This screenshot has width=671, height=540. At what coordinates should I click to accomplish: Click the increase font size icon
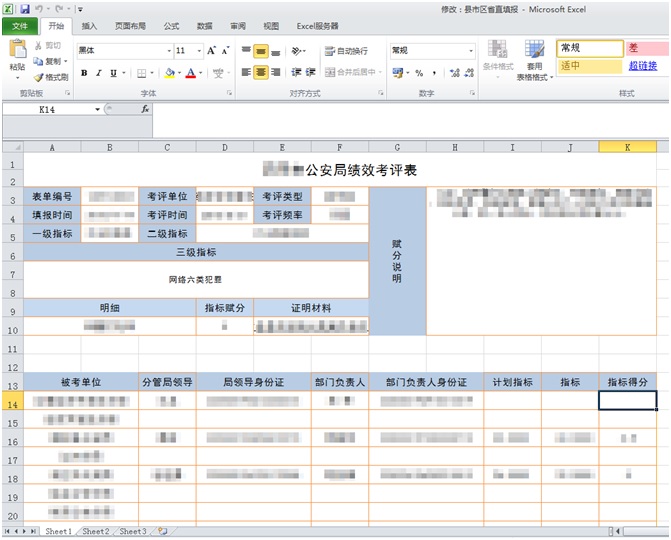[212, 50]
